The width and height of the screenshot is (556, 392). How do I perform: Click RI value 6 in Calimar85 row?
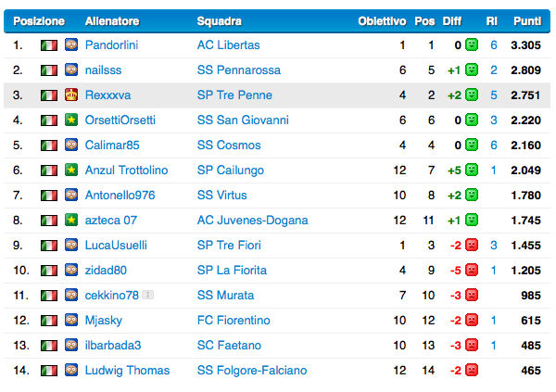coord(494,145)
